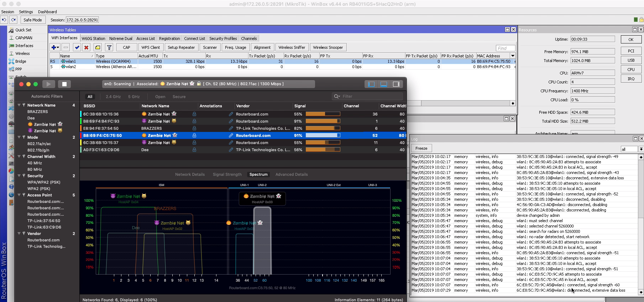The height and width of the screenshot is (302, 644).
Task: Switch to the Registration tab
Action: (x=169, y=39)
